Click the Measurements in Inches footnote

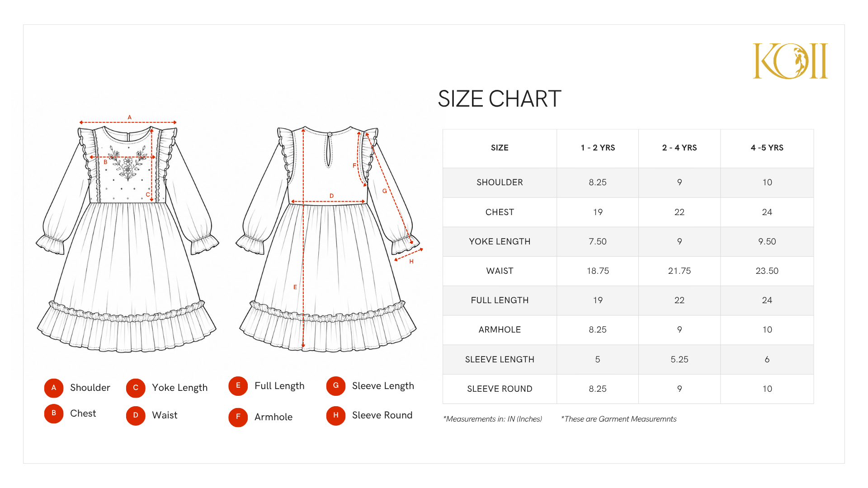pyautogui.click(x=493, y=419)
